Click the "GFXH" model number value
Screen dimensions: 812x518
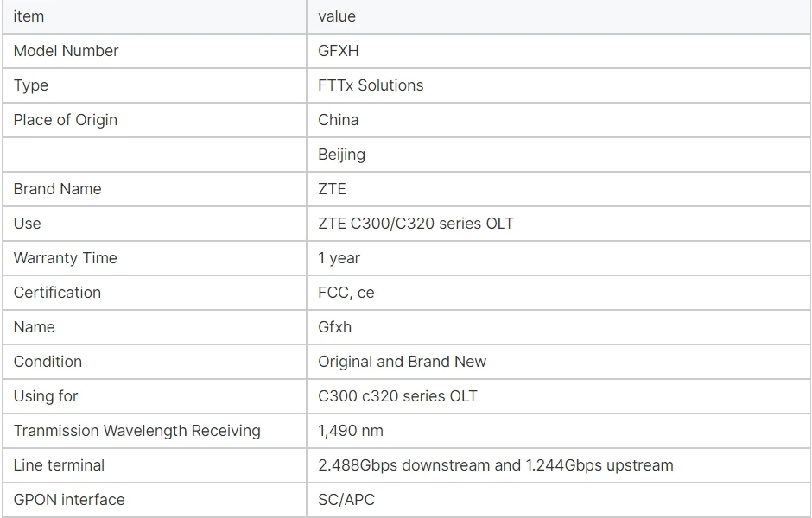[339, 51]
